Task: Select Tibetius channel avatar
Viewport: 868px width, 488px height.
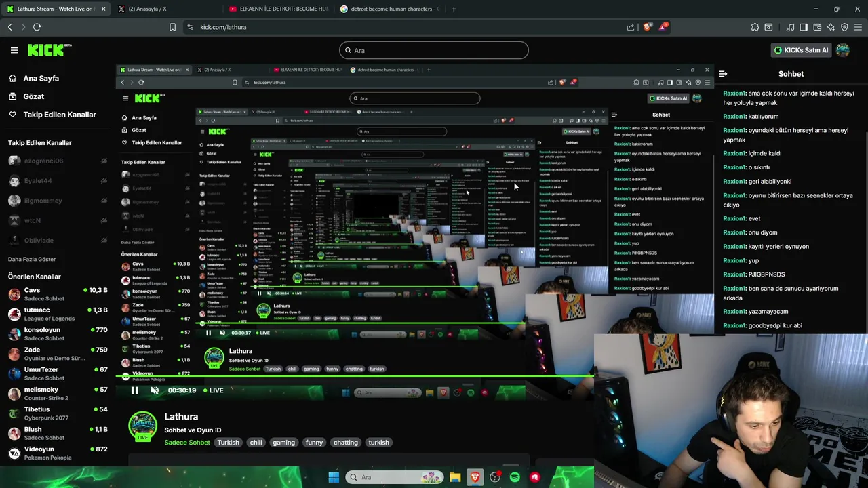Action: 14,413
